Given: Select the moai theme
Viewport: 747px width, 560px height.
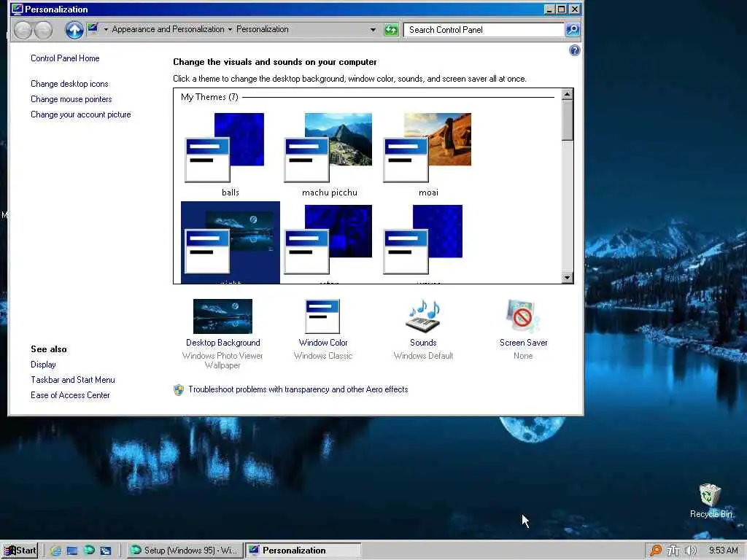Looking at the screenshot, I should pos(428,155).
